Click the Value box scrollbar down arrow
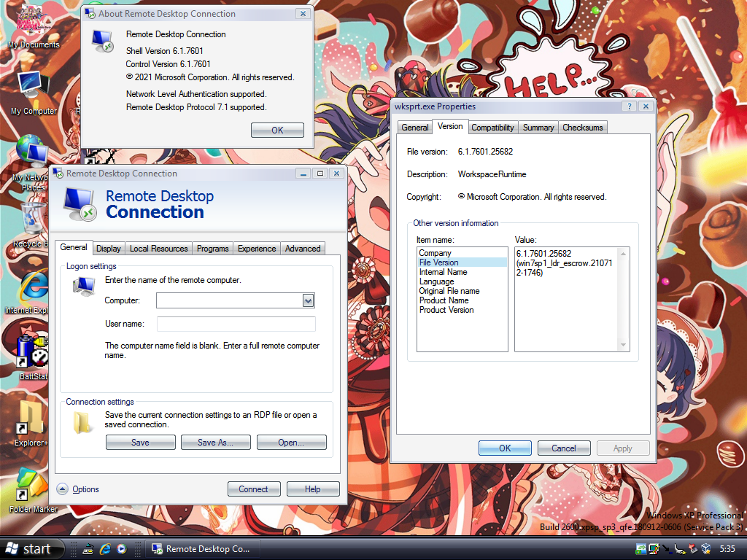The height and width of the screenshot is (560, 747). pyautogui.click(x=623, y=345)
